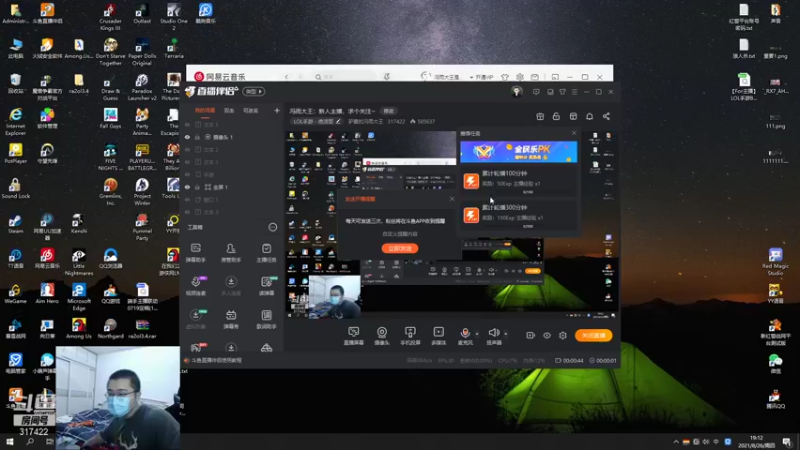Open the 房管助手 tool
This screenshot has height=450, width=800.
pos(231,253)
